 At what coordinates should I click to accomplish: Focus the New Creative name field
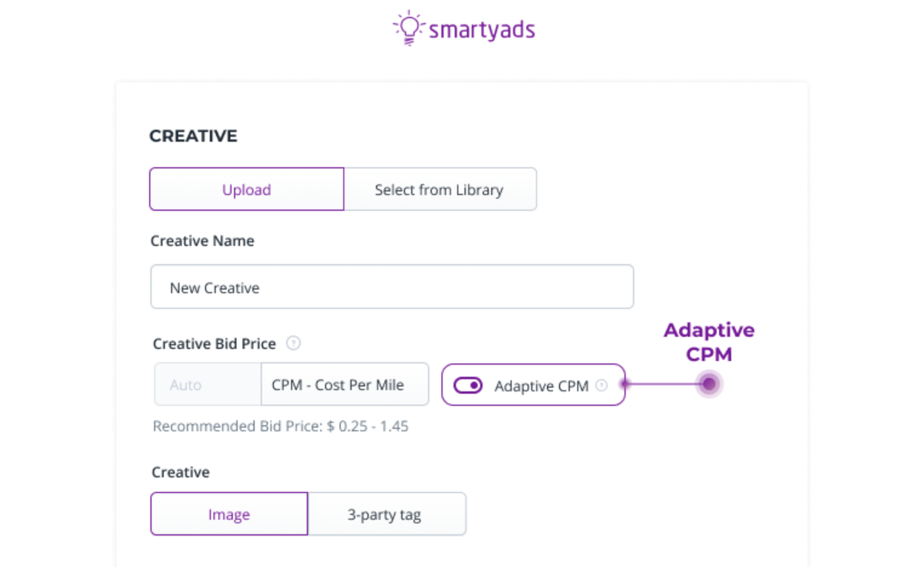pos(392,287)
